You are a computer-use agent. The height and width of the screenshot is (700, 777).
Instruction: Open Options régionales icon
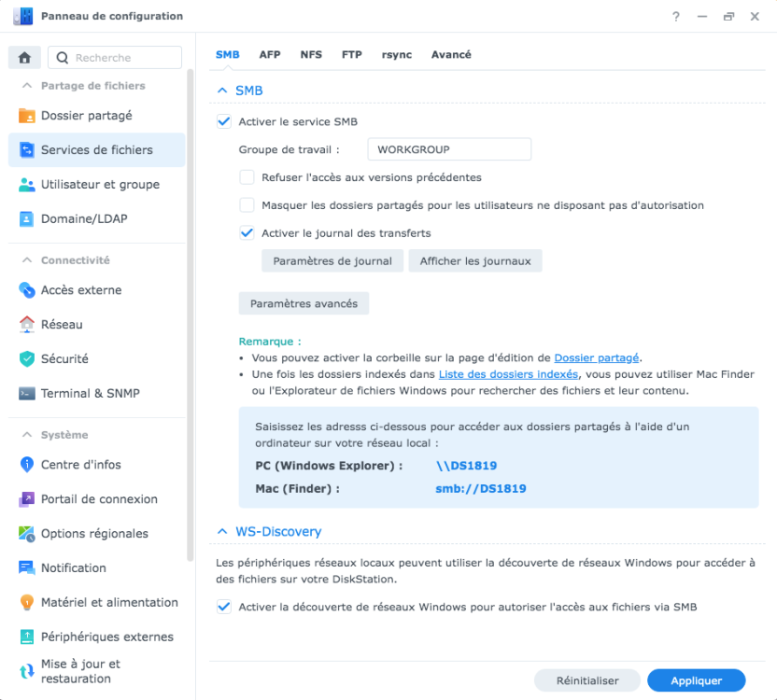[x=27, y=534]
